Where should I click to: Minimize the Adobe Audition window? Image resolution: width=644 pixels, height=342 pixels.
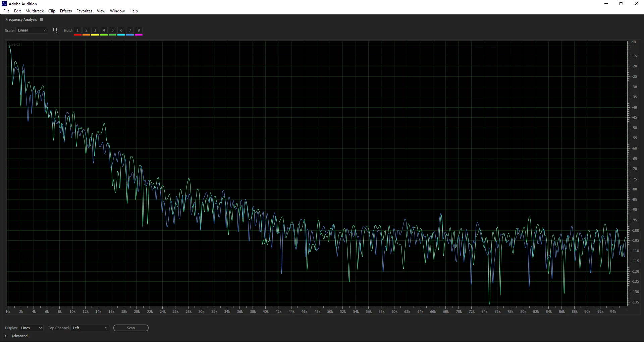[606, 4]
